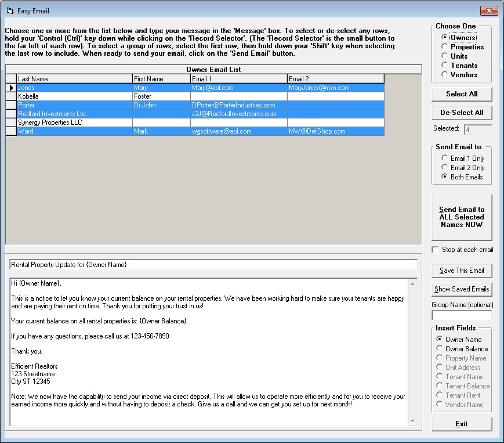Viewport: 504px width, 443px height.
Task: Click Send Email to ALL Selected Names NOW
Action: pyautogui.click(x=461, y=217)
